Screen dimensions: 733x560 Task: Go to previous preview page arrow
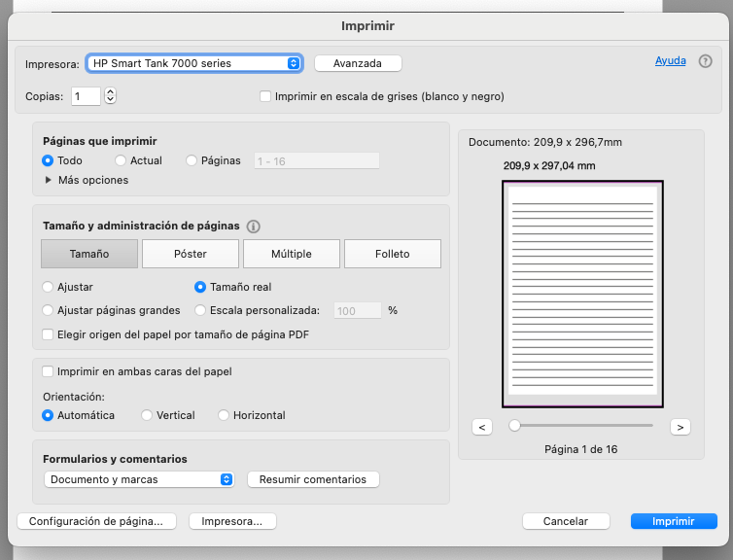[x=481, y=427]
